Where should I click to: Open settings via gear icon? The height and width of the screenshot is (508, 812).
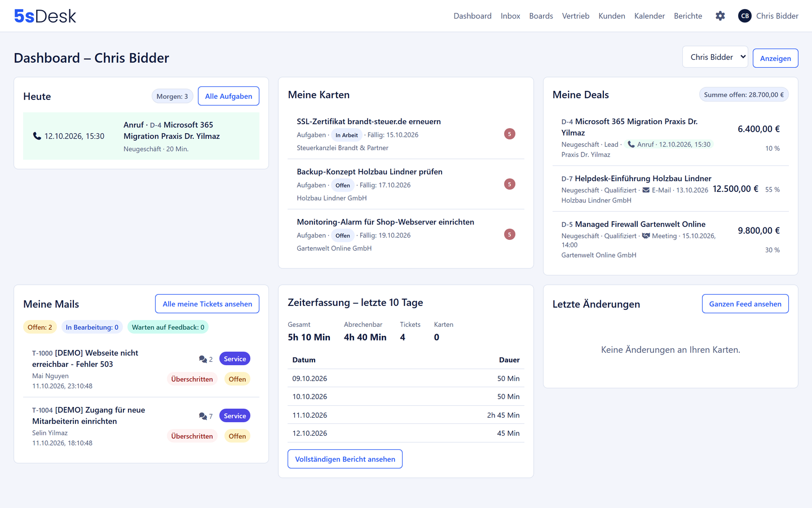point(720,16)
